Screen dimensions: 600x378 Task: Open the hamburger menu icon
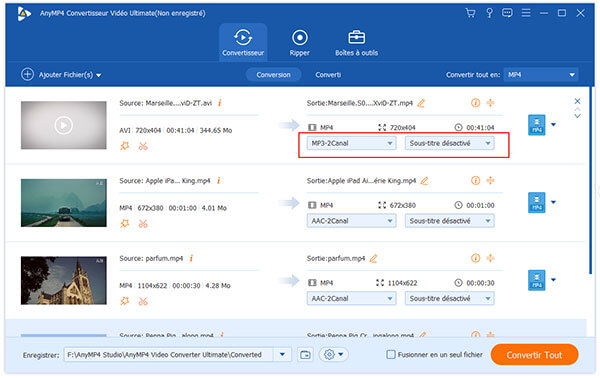526,13
